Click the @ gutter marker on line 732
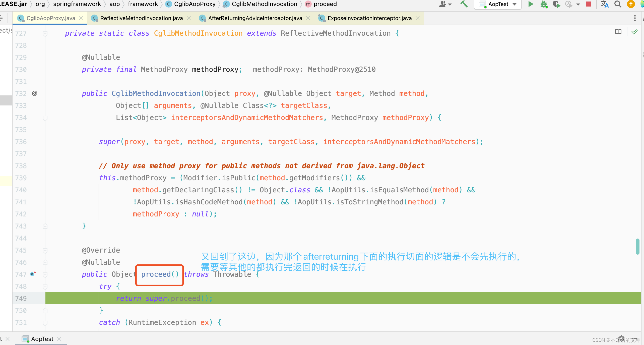This screenshot has height=345, width=644. point(35,93)
